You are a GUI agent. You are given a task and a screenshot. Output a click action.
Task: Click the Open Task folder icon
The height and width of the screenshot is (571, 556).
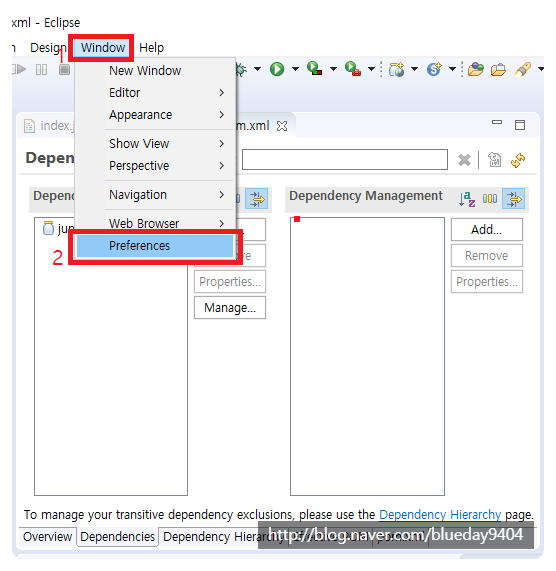(498, 69)
